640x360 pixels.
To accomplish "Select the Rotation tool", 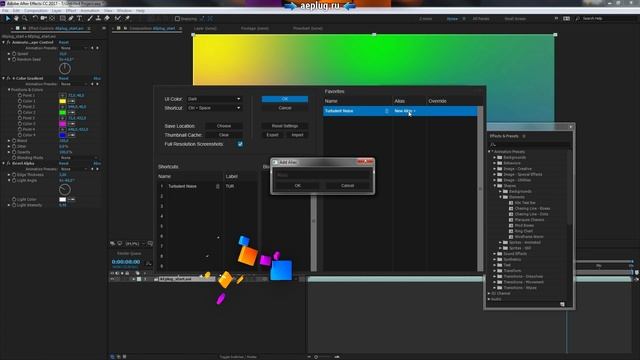I will tap(35, 18).
